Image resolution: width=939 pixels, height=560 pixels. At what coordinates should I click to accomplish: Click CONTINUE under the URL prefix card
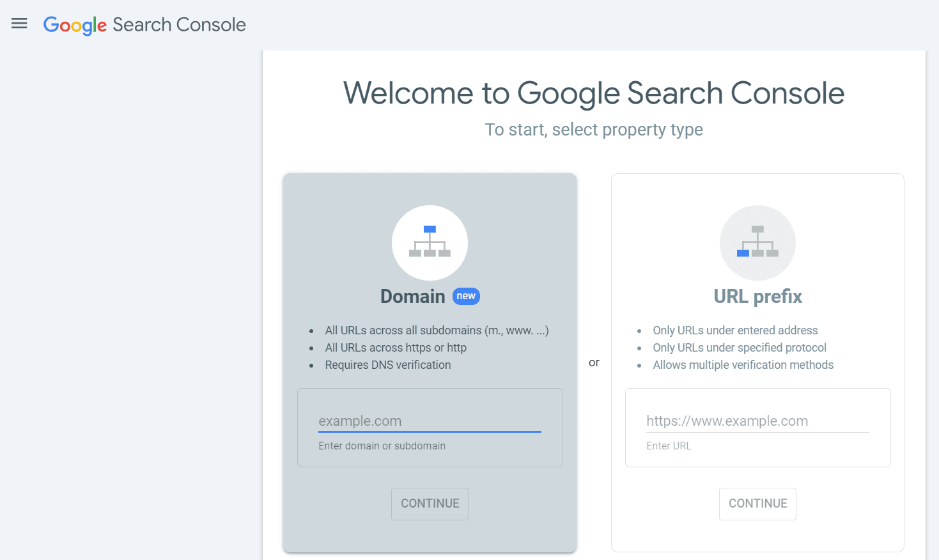[x=757, y=504]
